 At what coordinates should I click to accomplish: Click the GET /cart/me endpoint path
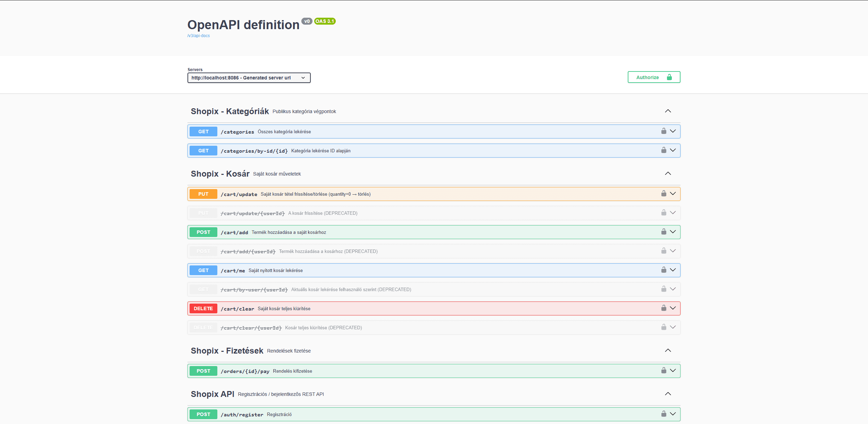(x=233, y=271)
